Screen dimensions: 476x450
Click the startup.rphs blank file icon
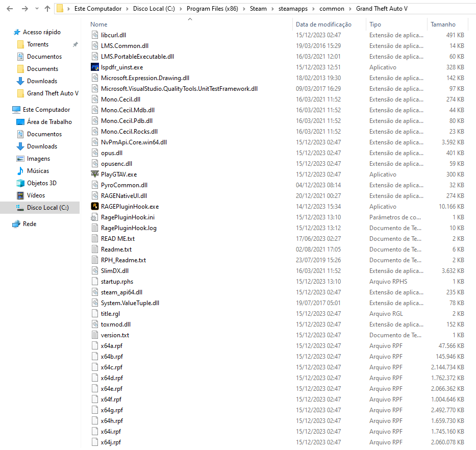(95, 282)
